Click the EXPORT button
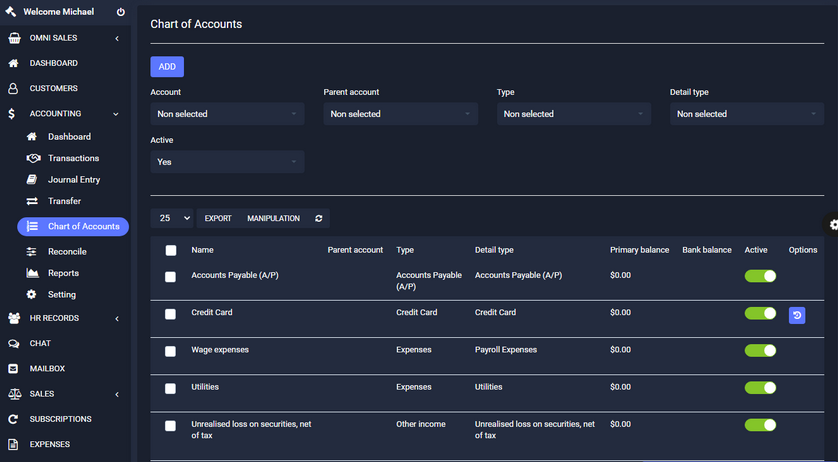 [218, 218]
